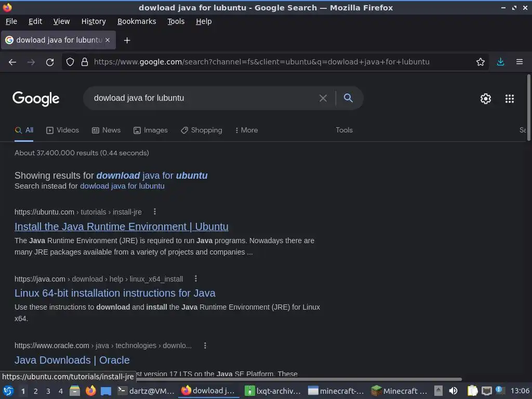
Task: Switch to the minecraft- folder taskbar window
Action: (336, 391)
